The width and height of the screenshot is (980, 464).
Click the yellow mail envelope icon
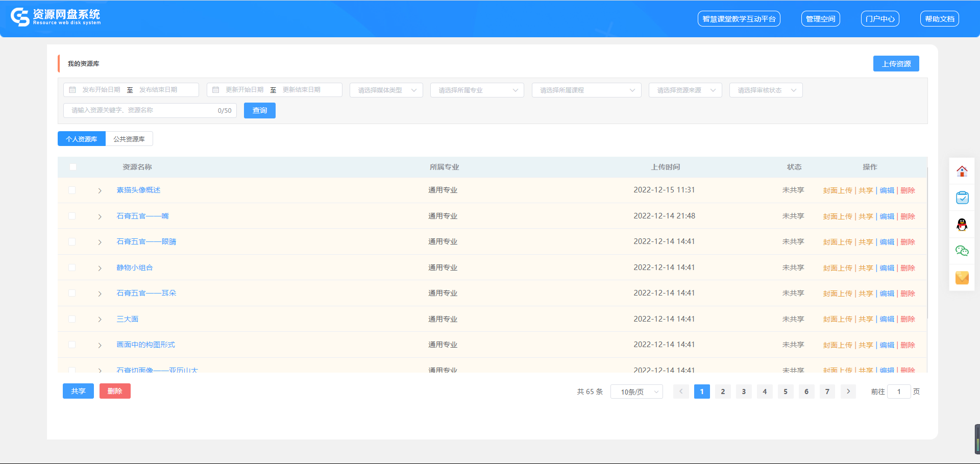962,278
